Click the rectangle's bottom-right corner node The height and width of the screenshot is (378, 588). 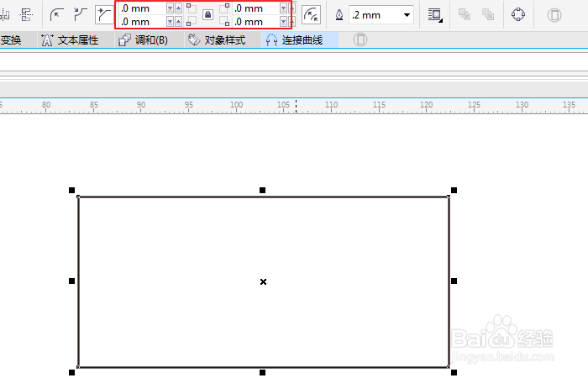tap(449, 367)
